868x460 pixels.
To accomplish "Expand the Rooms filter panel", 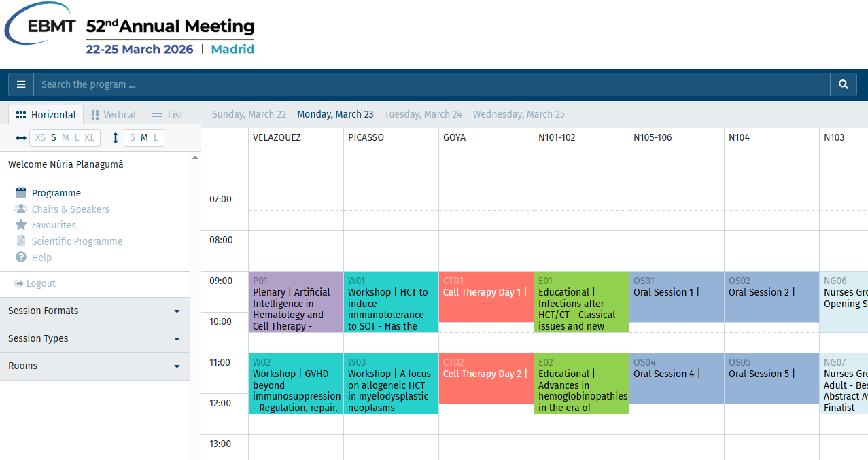I will tap(95, 366).
